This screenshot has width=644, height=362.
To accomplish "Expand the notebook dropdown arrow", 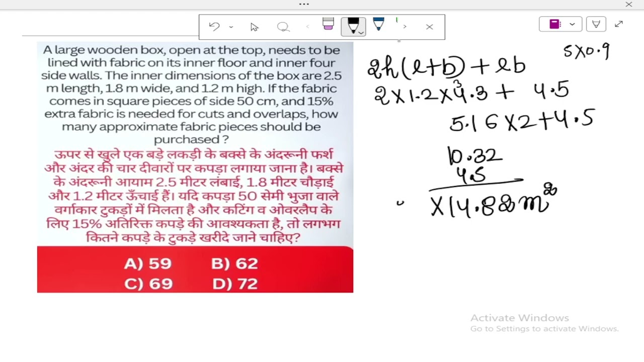I will pos(572,24).
